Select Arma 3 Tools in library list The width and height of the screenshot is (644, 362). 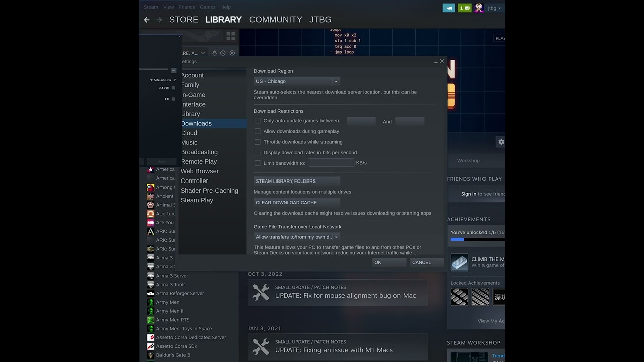pyautogui.click(x=171, y=285)
